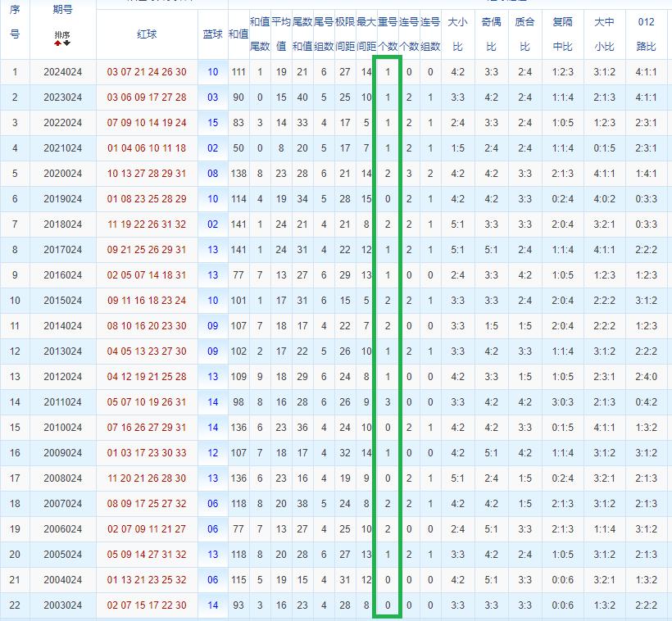The height and width of the screenshot is (621, 672).
Task: Click the 012路比 column header
Action: [646, 34]
